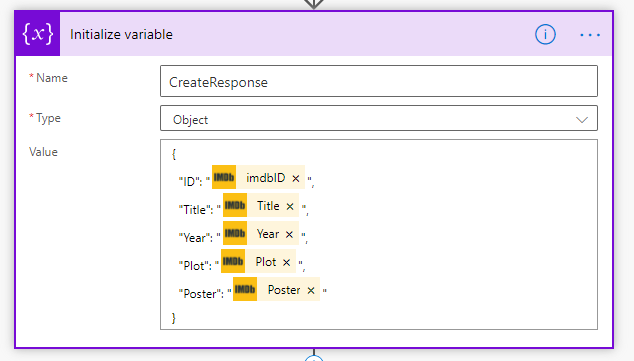Click the IMDb icon beside Plot token
Screen dimensions: 634x361
[x=233, y=261]
